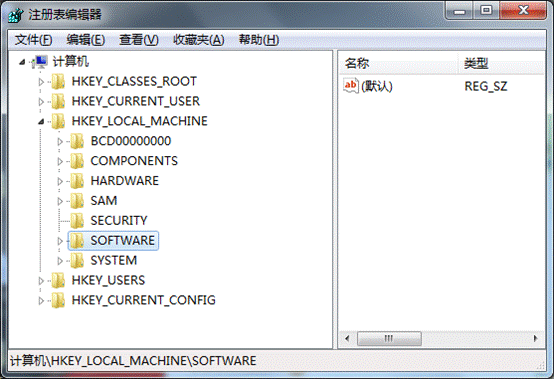Click the COMPONENTS folder icon
Screen dimensions: 554x379
click(x=77, y=161)
